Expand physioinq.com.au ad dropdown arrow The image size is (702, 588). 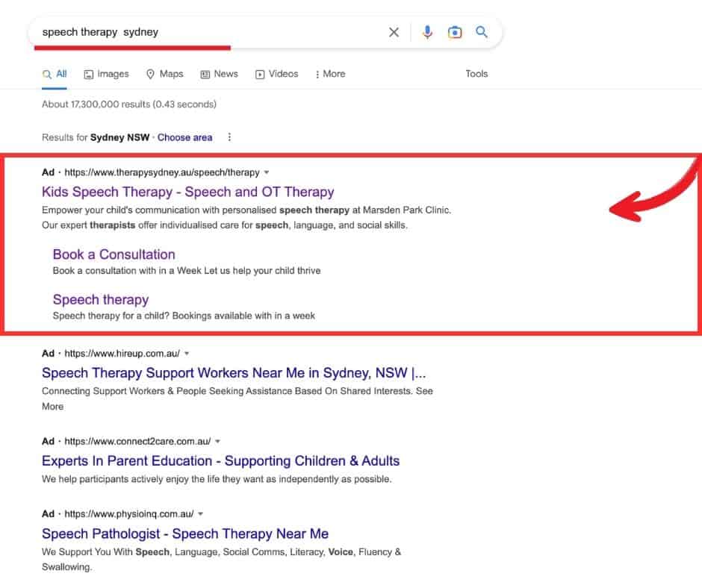tap(201, 514)
